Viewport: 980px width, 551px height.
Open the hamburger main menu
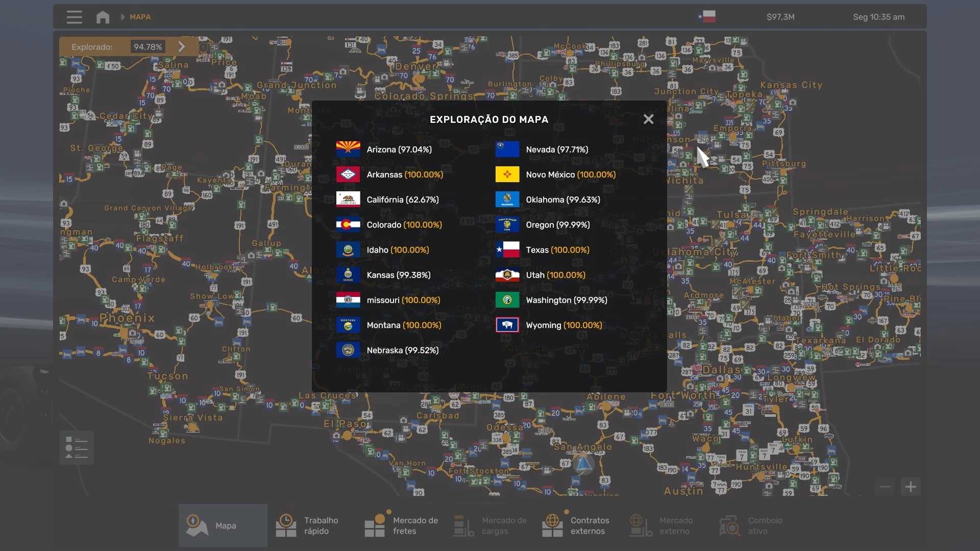pos(74,17)
